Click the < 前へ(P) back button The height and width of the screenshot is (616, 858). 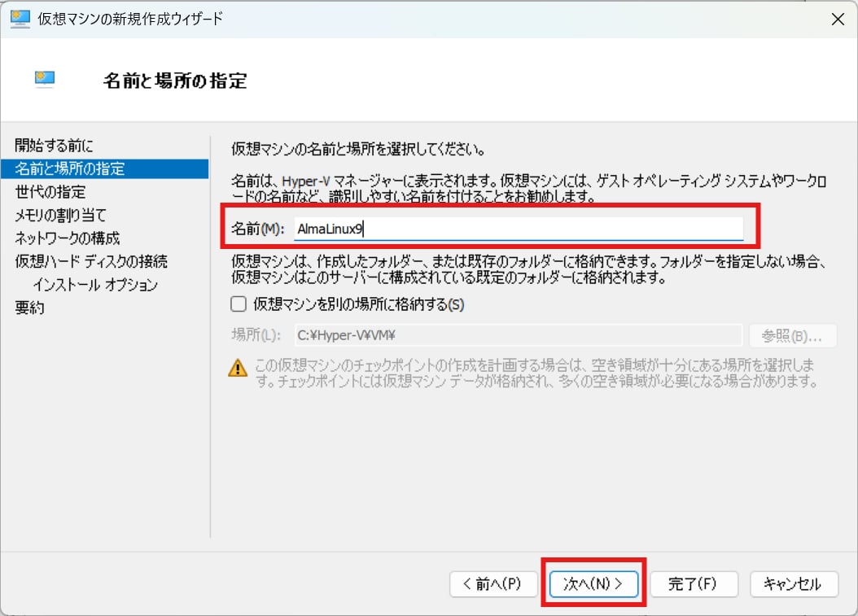point(493,583)
